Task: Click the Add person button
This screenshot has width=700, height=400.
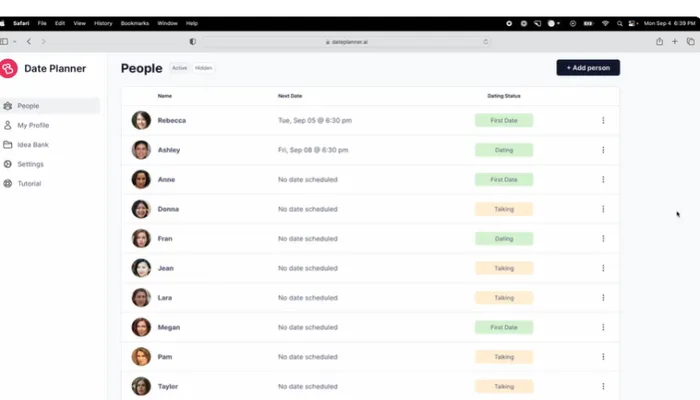Action: click(588, 68)
